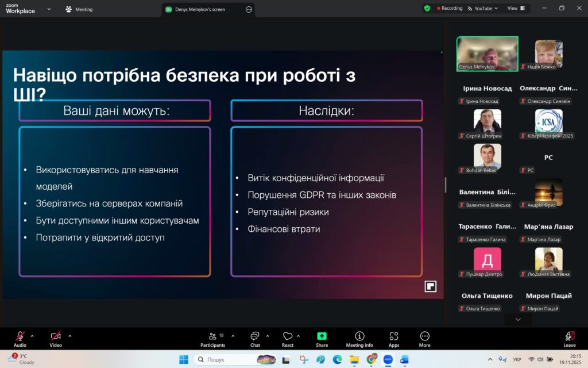Expand video options caret next to Video
This screenshot has height=368, width=588.
pyautogui.click(x=70, y=336)
